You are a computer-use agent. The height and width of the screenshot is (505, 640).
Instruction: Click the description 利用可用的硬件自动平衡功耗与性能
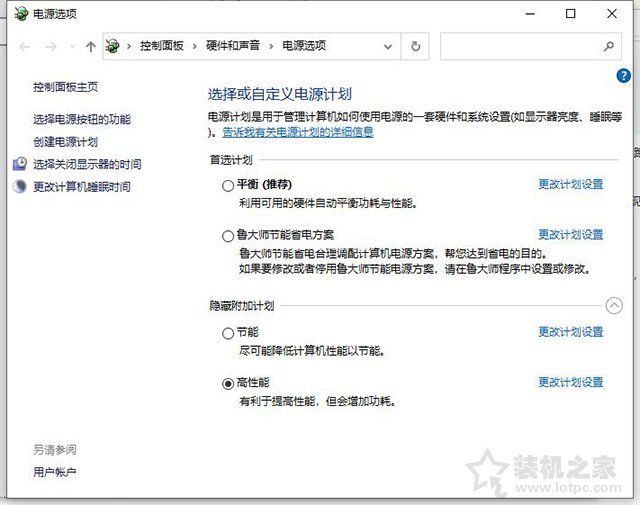tap(328, 203)
